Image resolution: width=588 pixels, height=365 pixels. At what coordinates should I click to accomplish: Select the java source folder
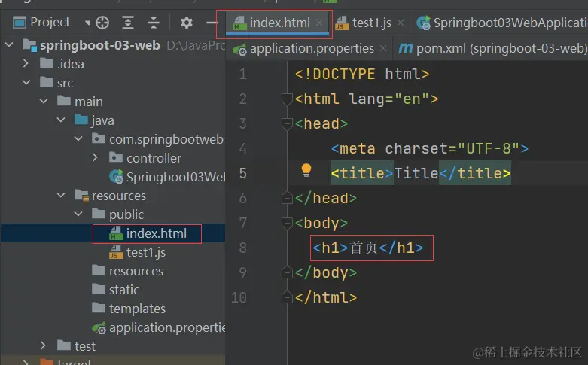(94, 120)
